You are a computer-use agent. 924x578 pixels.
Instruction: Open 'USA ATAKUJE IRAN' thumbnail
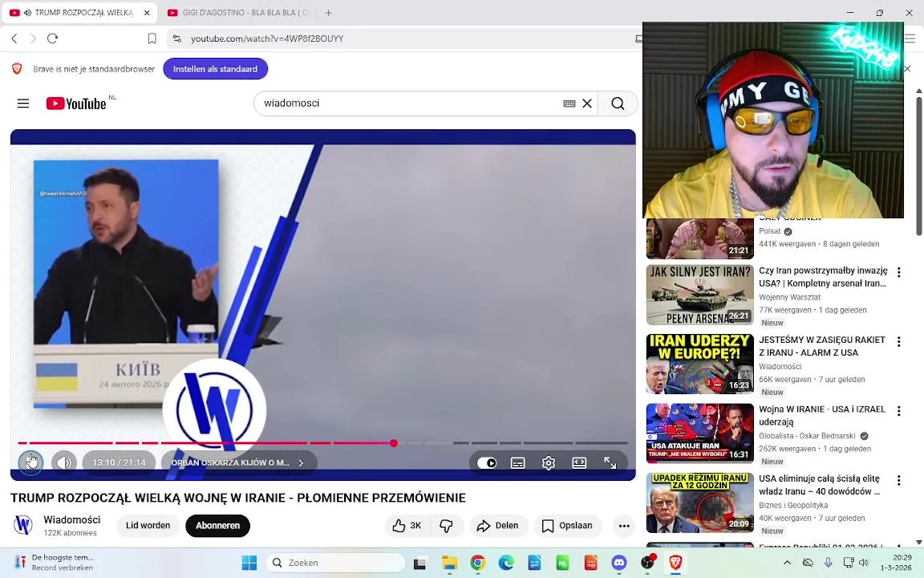pos(700,433)
